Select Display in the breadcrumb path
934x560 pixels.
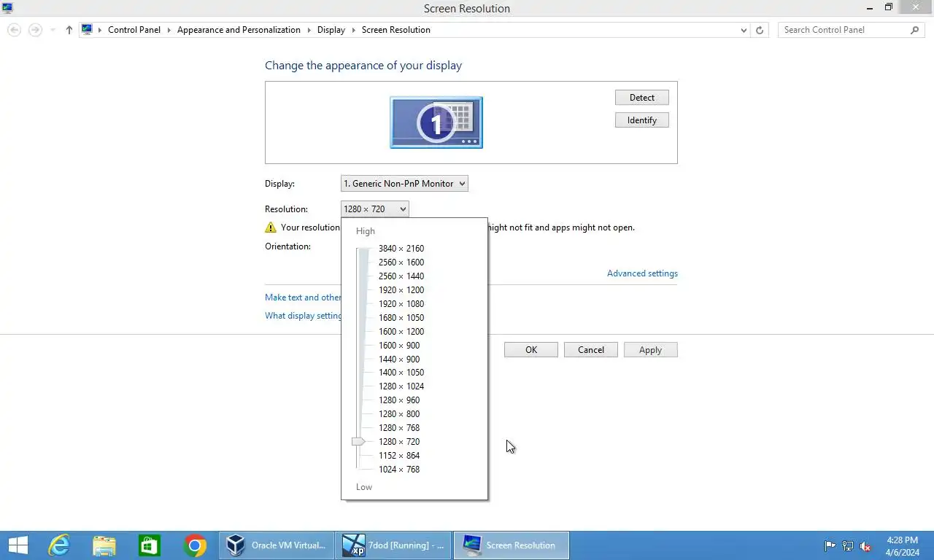[x=331, y=30]
